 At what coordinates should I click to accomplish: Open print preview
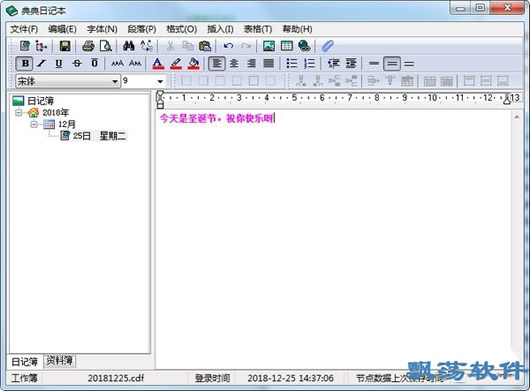tap(106, 46)
